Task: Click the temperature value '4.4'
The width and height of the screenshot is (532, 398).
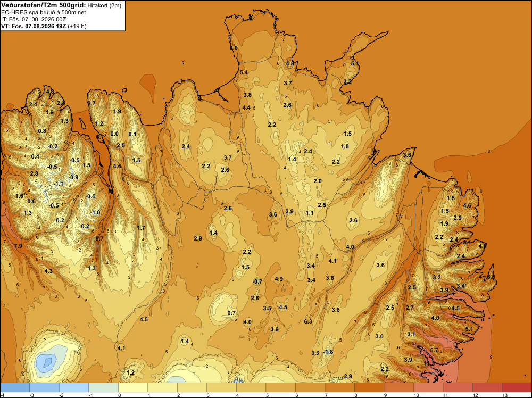Action: [246, 107]
